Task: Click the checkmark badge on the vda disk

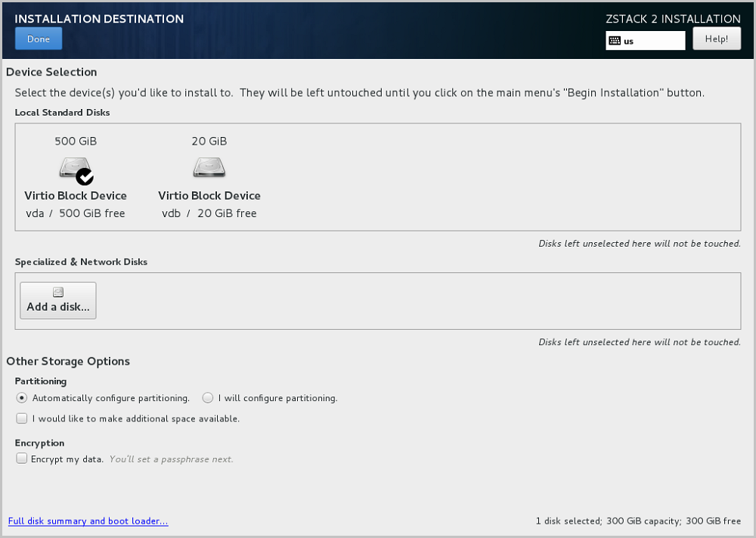Action: click(85, 177)
